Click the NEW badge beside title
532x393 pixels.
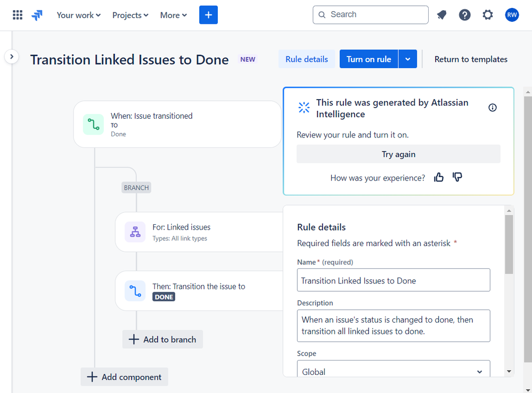(248, 60)
